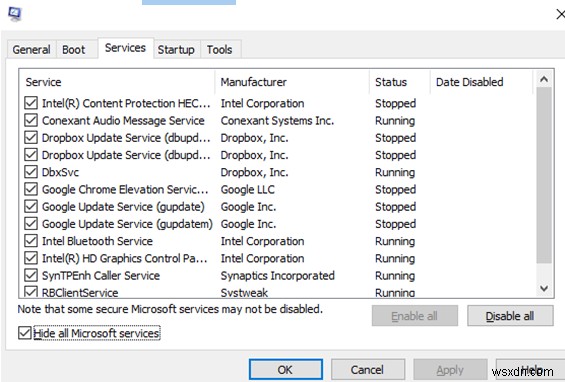Image resolution: width=565 pixels, height=382 pixels.
Task: Uncheck the first Dropbox Update Service checkbox
Action: [x=31, y=137]
